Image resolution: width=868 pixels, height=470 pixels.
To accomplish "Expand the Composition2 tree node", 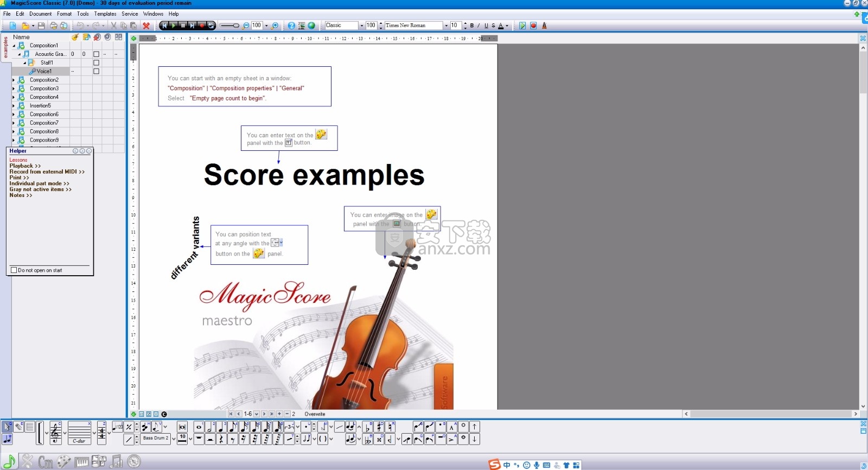I will 14,80.
